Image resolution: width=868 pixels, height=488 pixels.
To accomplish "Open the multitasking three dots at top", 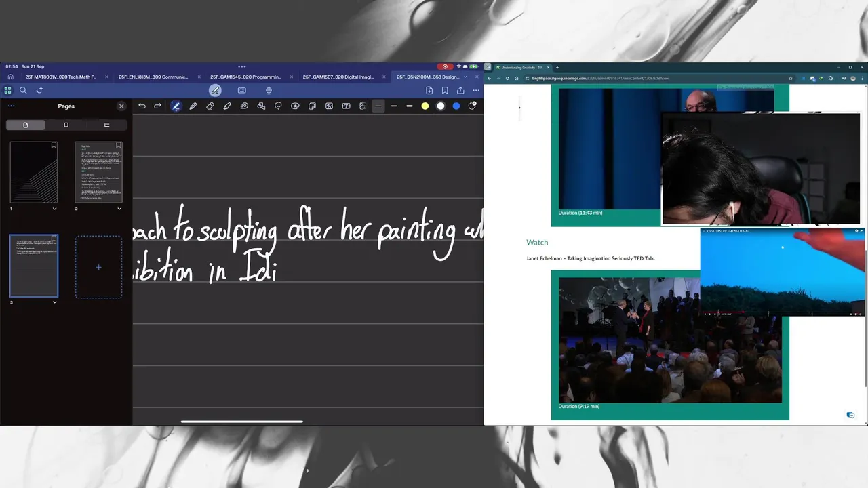I will (x=241, y=66).
